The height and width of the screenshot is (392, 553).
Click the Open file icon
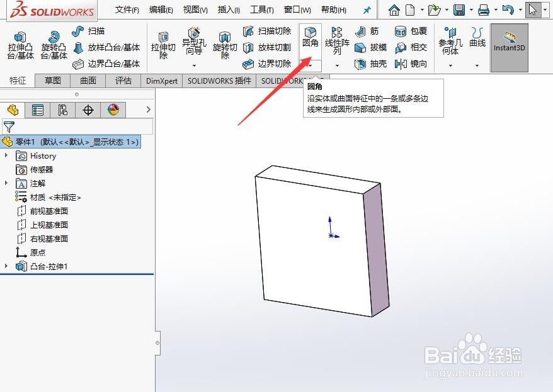[x=434, y=10]
